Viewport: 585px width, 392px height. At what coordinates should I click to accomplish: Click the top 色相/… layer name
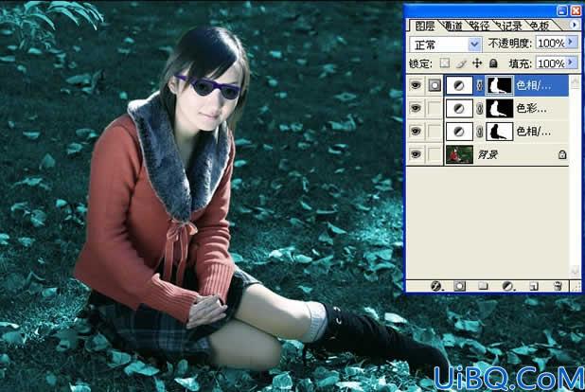pyautogui.click(x=533, y=86)
